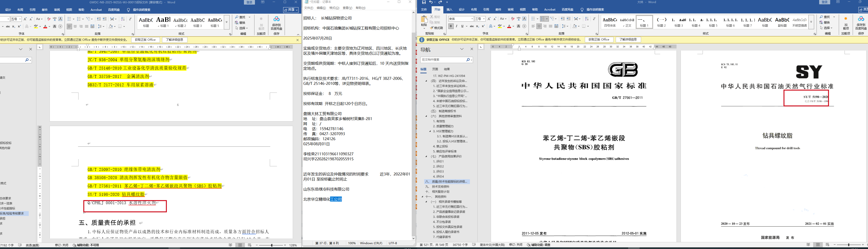
Task: Toggle left alignment in left Word window
Action: pos(69,26)
